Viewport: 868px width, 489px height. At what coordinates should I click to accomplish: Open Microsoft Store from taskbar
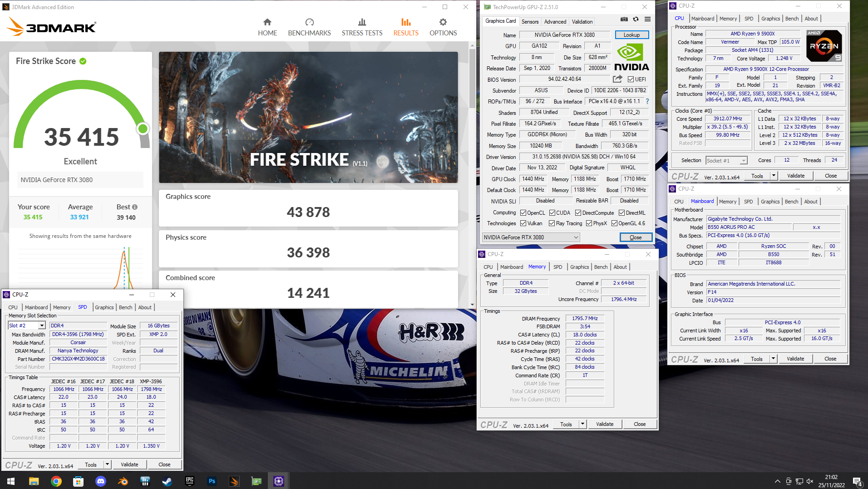79,481
